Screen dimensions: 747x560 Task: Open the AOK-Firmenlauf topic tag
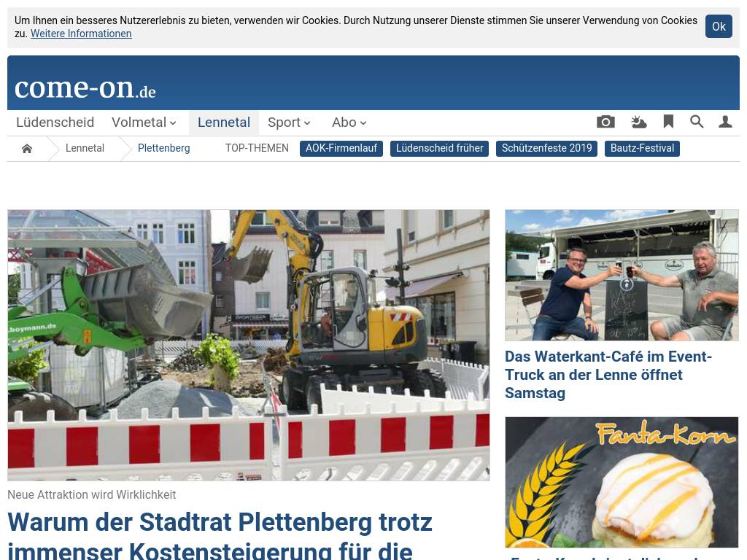(x=341, y=149)
